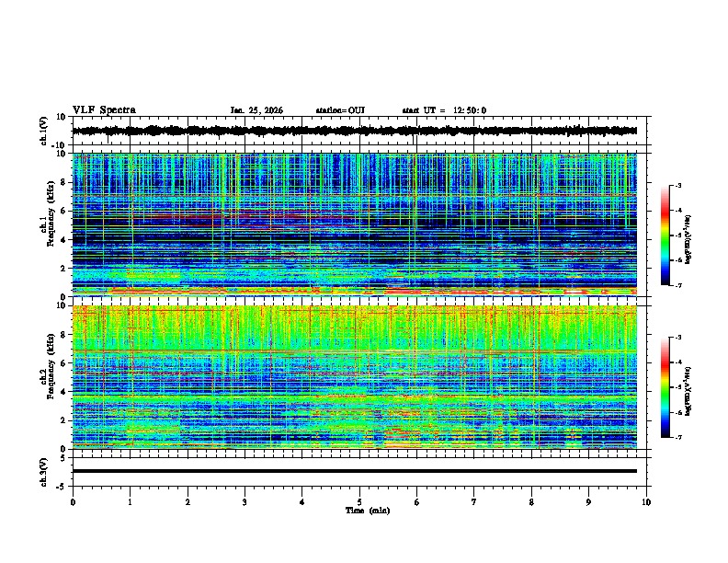Click the time axis tick label '0'
The width and height of the screenshot is (728, 563).
coord(73,502)
